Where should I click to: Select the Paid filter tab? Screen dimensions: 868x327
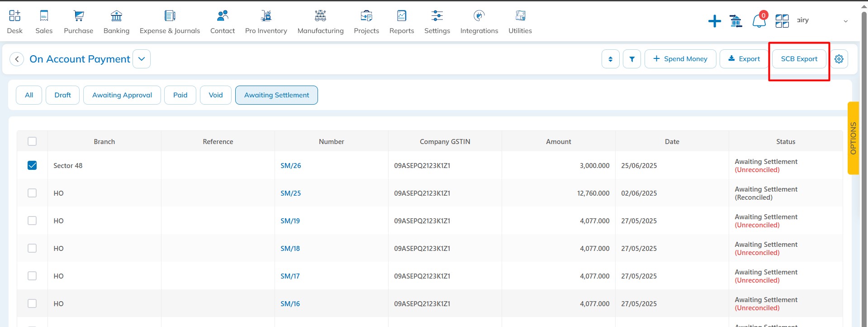click(180, 95)
